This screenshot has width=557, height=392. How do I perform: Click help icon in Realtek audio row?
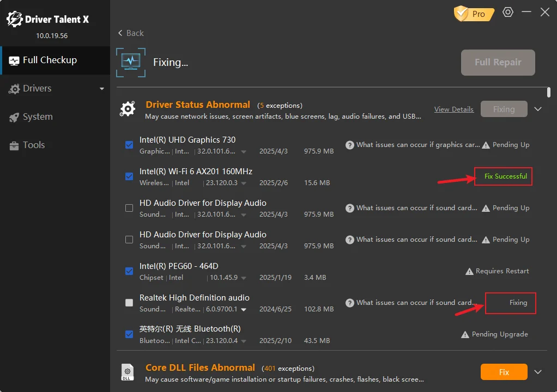pos(350,303)
